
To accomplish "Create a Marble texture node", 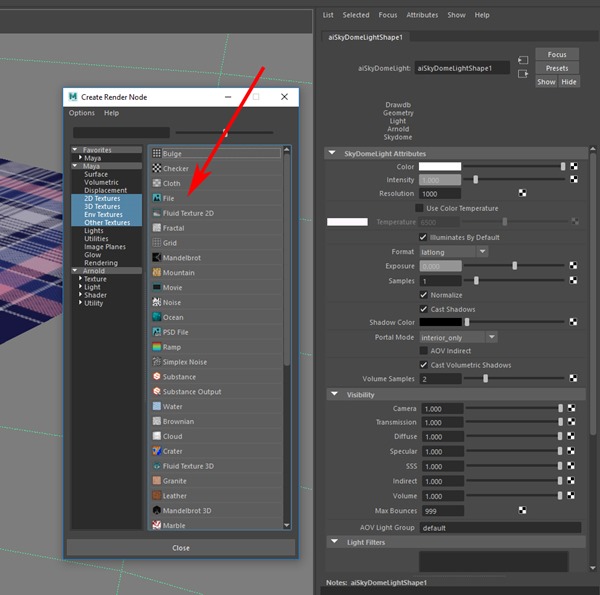I will point(216,525).
